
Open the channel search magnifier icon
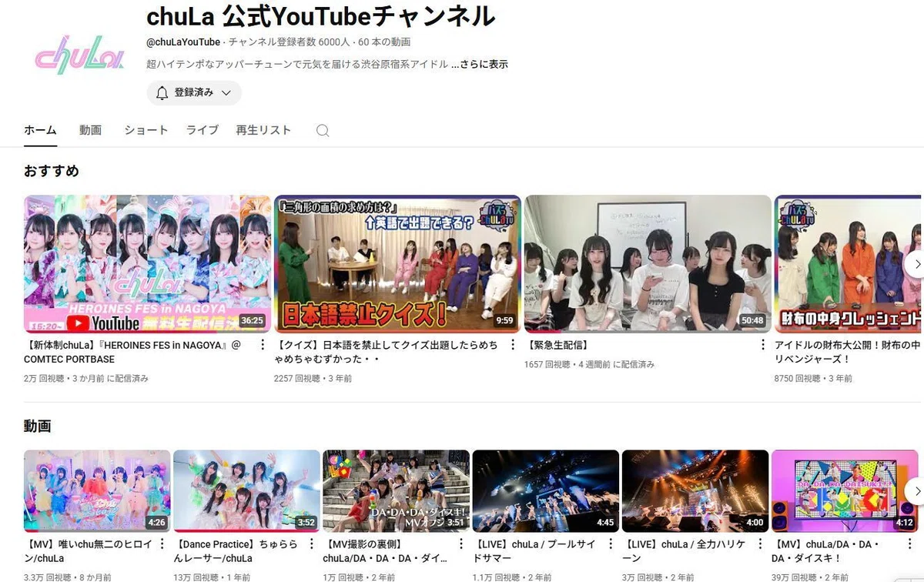tap(323, 131)
